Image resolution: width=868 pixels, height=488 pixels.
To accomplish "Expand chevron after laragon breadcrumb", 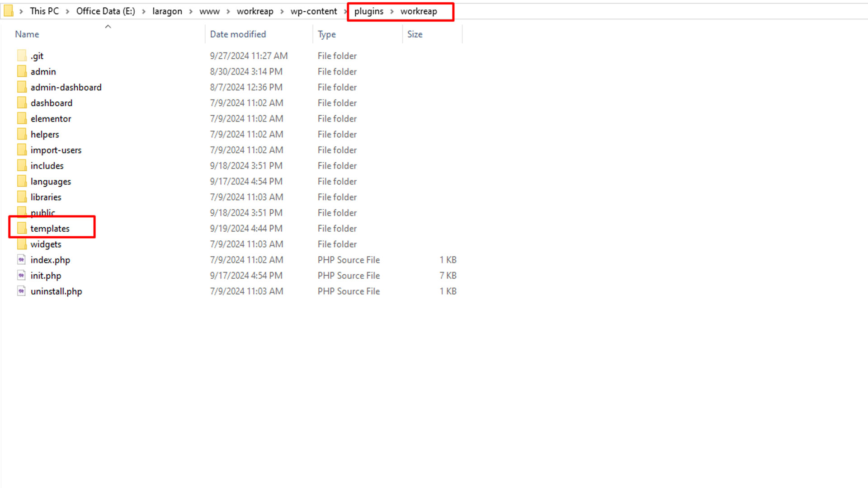I will tap(191, 11).
